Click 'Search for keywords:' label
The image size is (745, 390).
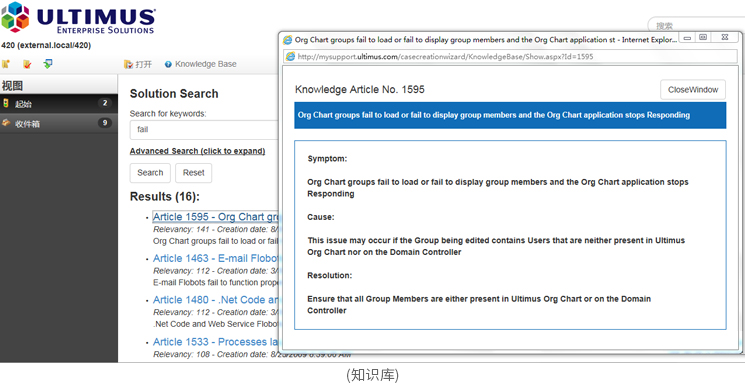pos(168,114)
